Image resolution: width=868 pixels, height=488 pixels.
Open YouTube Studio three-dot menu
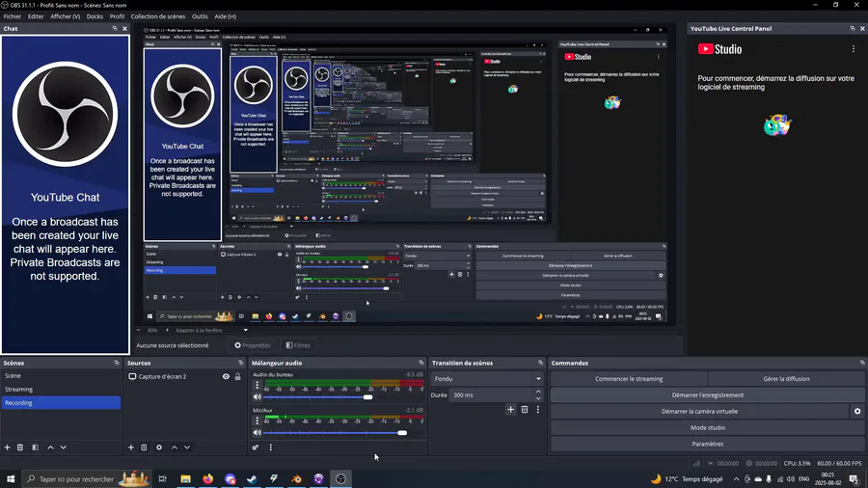[854, 49]
